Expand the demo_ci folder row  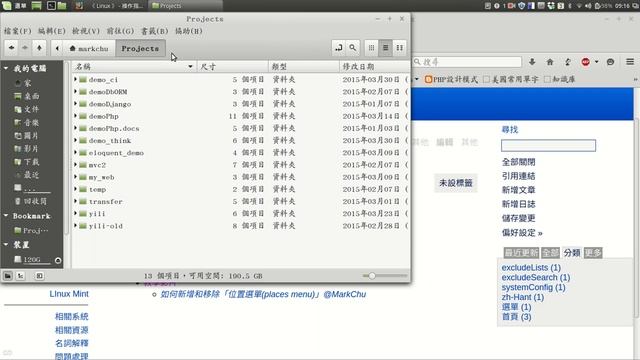pyautogui.click(x=76, y=79)
